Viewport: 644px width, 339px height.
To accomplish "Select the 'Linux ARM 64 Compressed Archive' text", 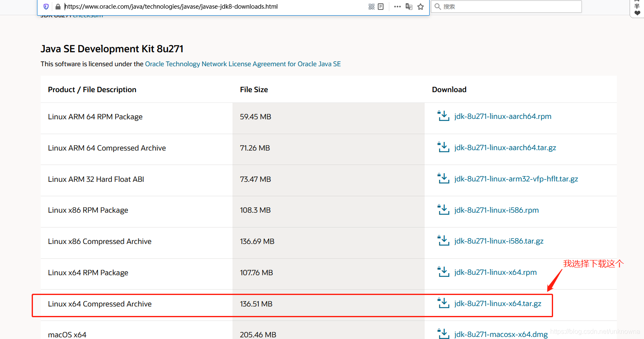I will pos(107,148).
